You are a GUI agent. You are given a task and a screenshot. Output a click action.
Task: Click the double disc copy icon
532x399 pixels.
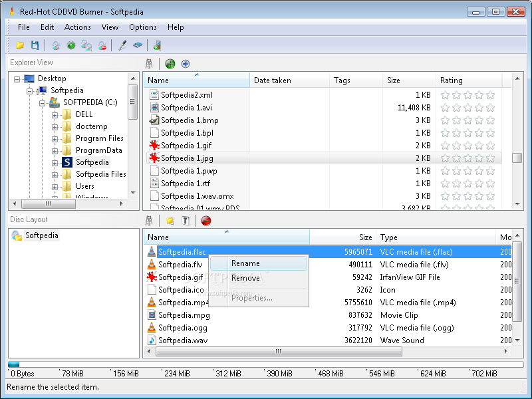click(x=86, y=45)
